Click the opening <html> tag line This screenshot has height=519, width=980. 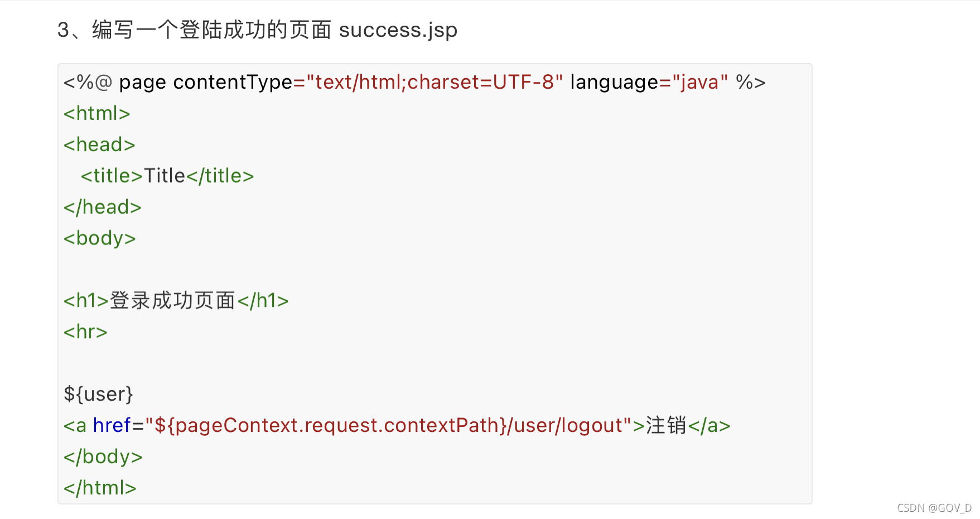click(97, 113)
